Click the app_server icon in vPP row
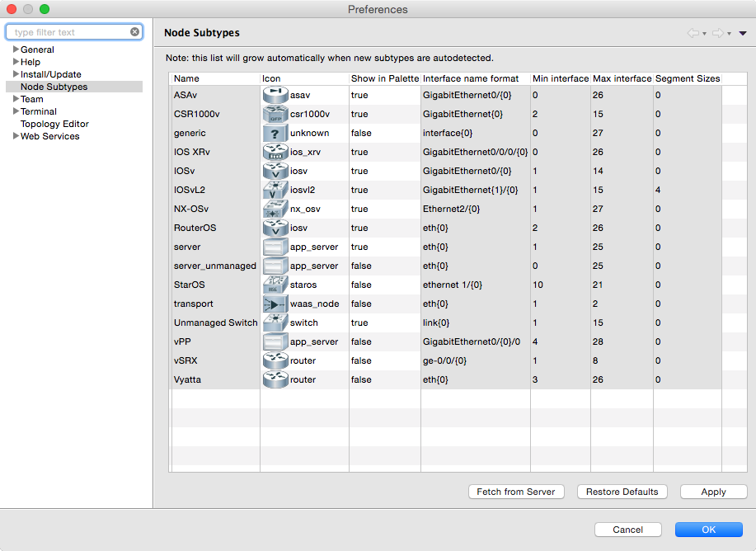The height and width of the screenshot is (551, 756). 275,341
